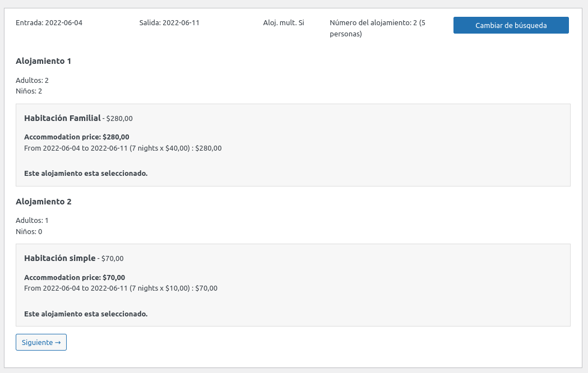This screenshot has width=588, height=373.
Task: Click Adultos: 2 under Alojamiento 1
Action: 31,80
